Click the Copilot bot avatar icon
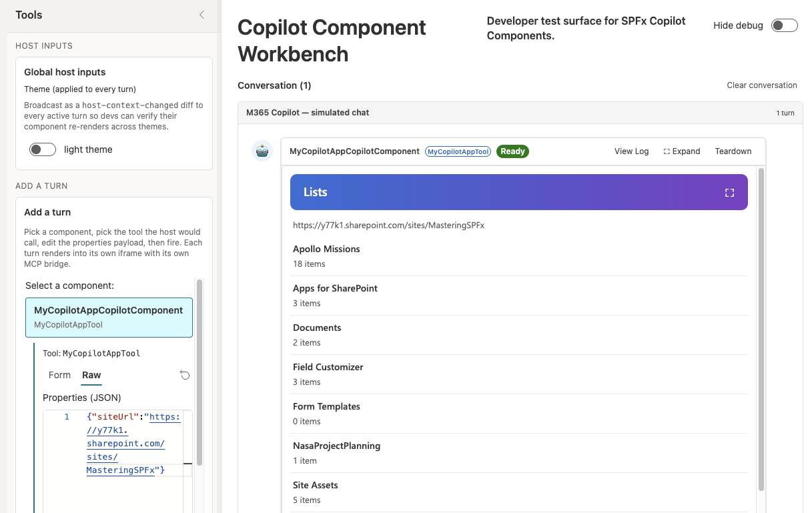The width and height of the screenshot is (812, 513). point(262,151)
